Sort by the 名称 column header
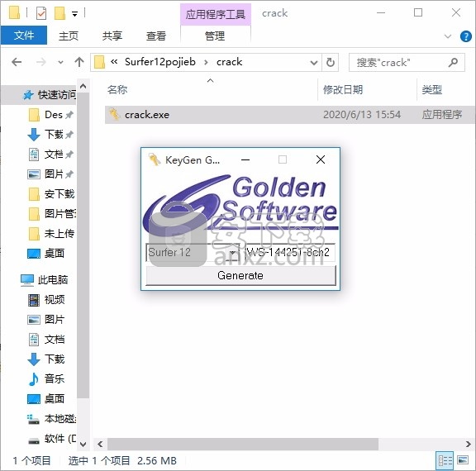The height and width of the screenshot is (471, 476). (117, 89)
